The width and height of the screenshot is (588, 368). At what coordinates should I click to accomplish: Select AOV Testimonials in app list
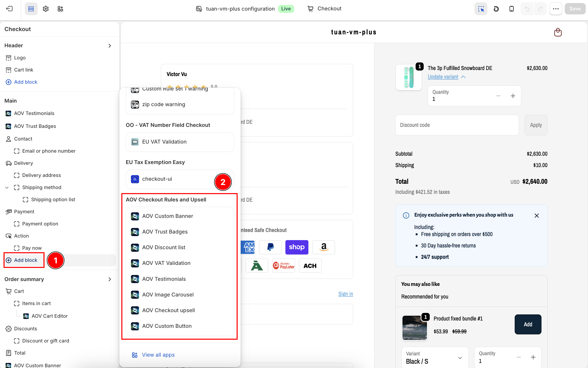pos(180,279)
